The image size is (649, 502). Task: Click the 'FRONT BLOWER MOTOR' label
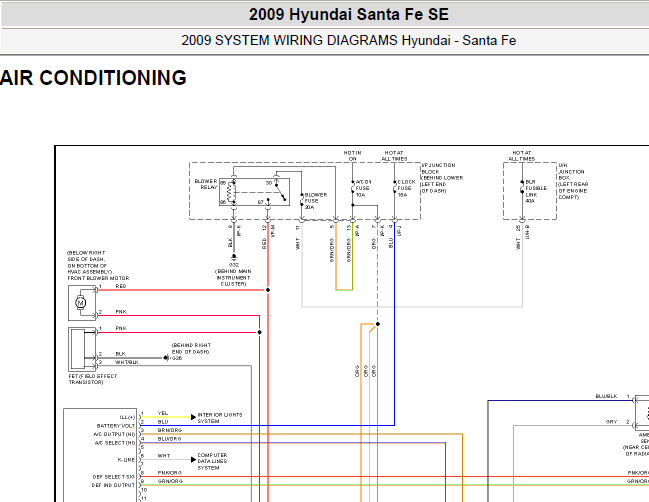click(99, 278)
